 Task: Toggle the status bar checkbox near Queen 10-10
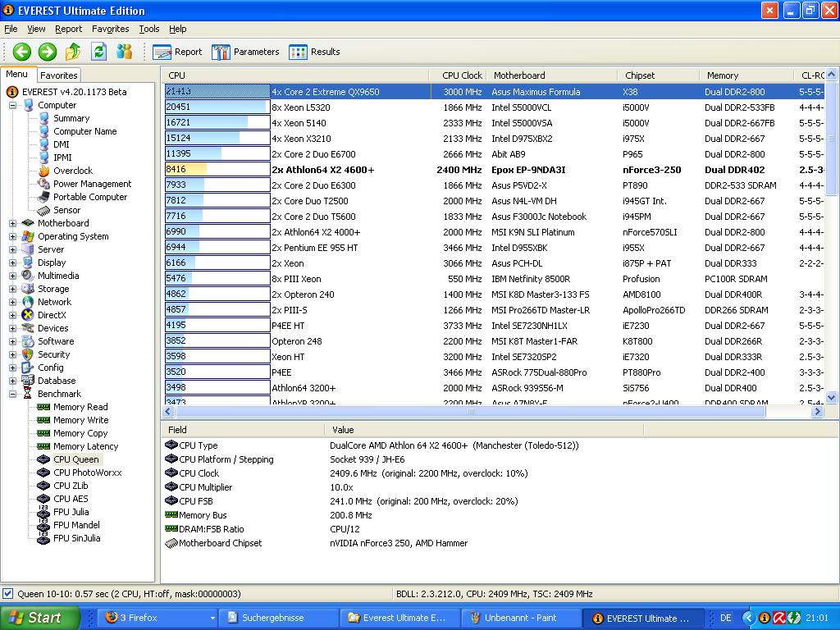[x=7, y=594]
